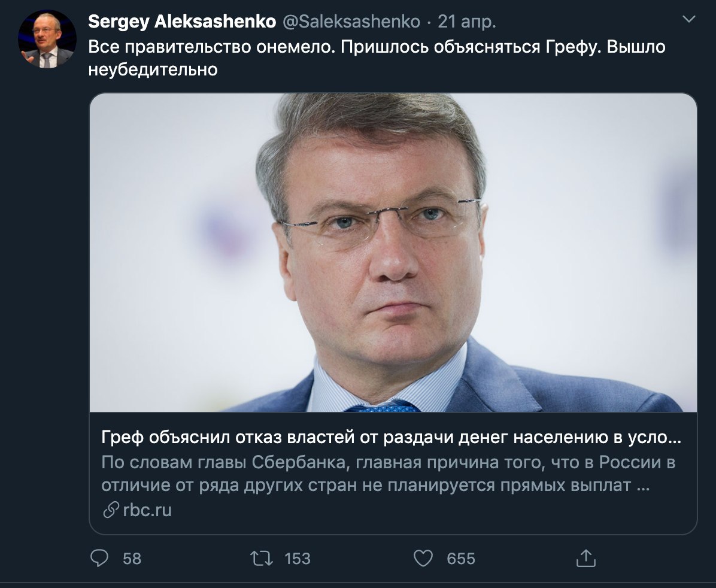Open the article headline starting 'Греф объяснил отказ'

pos(392,437)
